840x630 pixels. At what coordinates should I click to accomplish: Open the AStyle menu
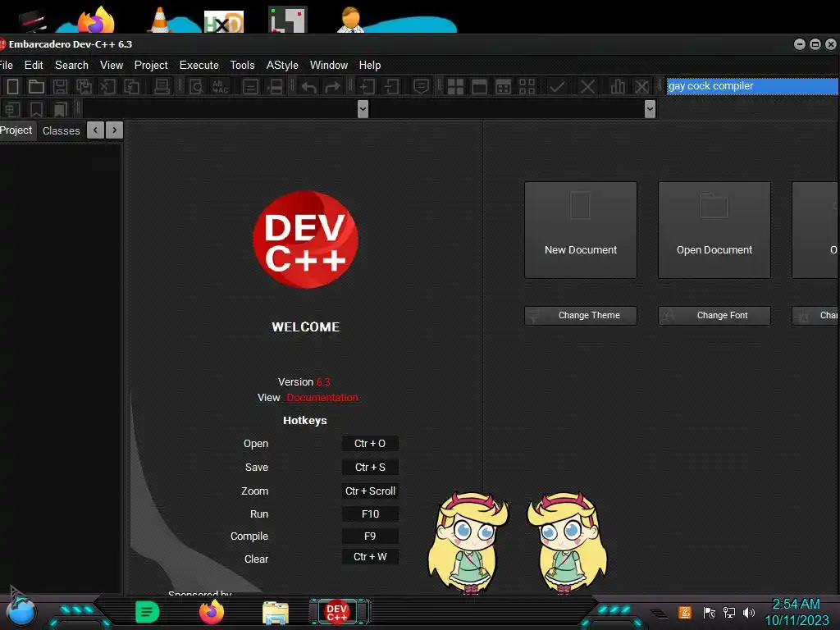point(282,65)
